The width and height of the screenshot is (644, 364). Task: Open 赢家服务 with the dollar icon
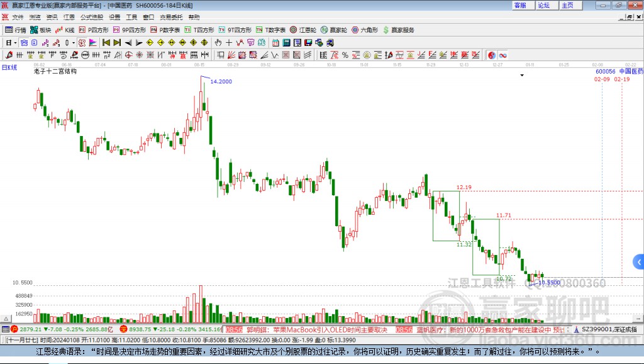pos(399,30)
